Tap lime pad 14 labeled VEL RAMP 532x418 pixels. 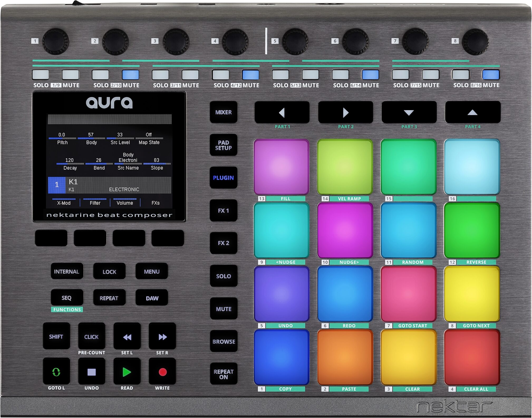[345, 167]
